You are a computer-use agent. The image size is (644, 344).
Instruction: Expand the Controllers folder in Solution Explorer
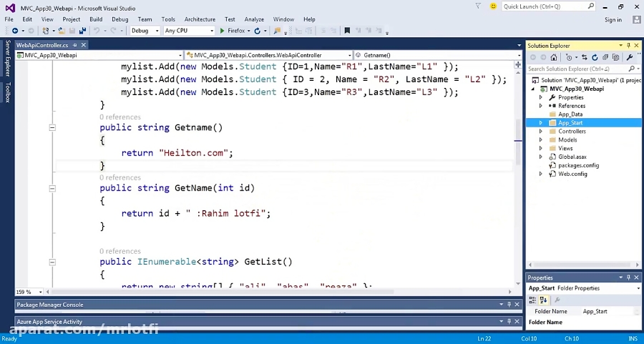541,132
